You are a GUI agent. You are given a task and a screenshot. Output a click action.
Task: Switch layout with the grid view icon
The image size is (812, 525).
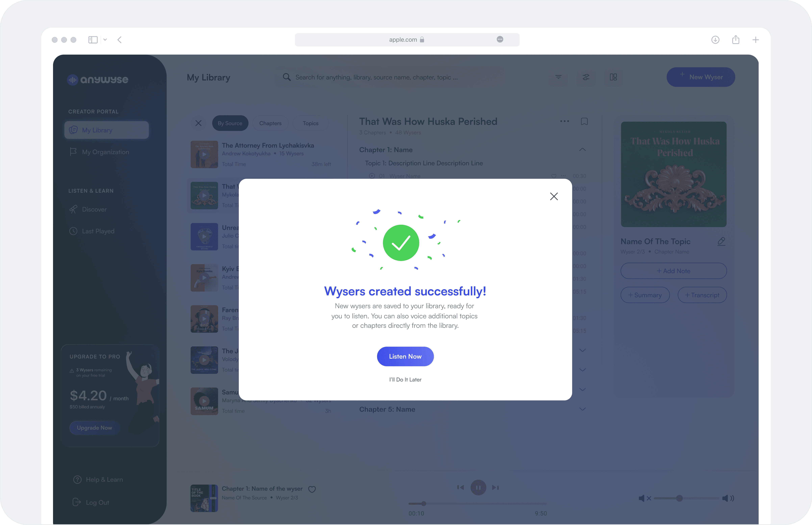click(x=613, y=77)
